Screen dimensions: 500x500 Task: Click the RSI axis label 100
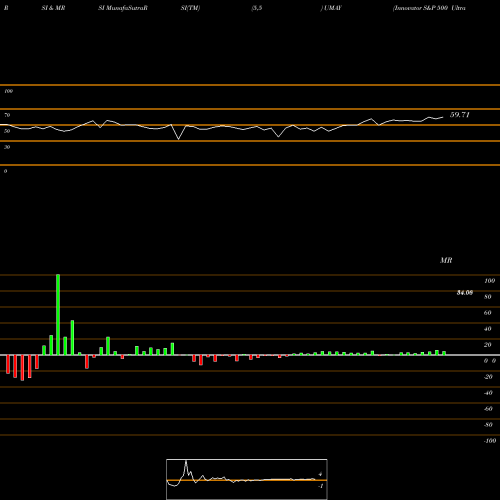point(8,91)
